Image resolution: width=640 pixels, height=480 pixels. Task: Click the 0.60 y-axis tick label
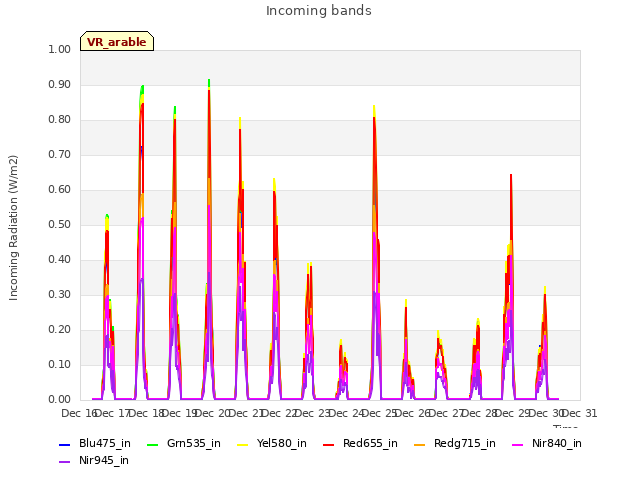coord(60,189)
